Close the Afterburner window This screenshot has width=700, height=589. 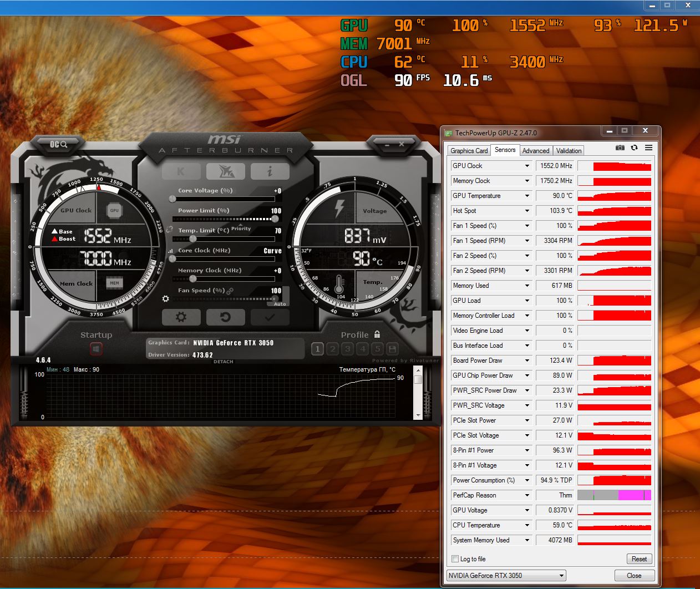pyautogui.click(x=402, y=144)
